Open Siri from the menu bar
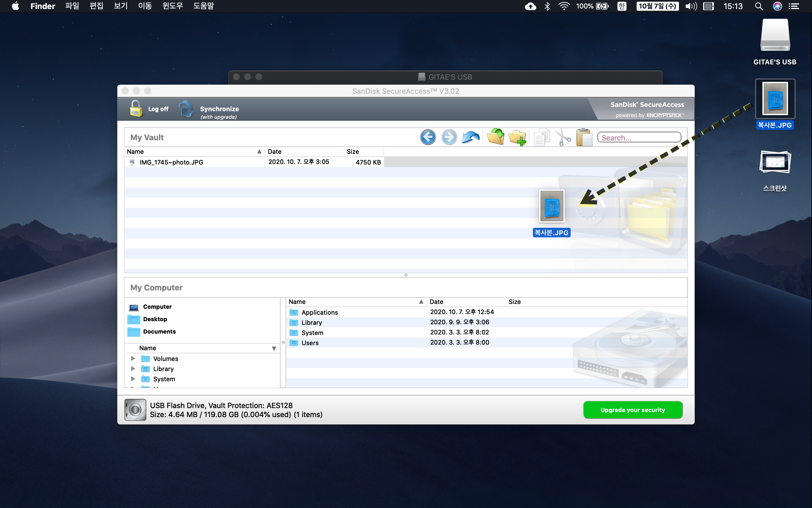 click(777, 6)
